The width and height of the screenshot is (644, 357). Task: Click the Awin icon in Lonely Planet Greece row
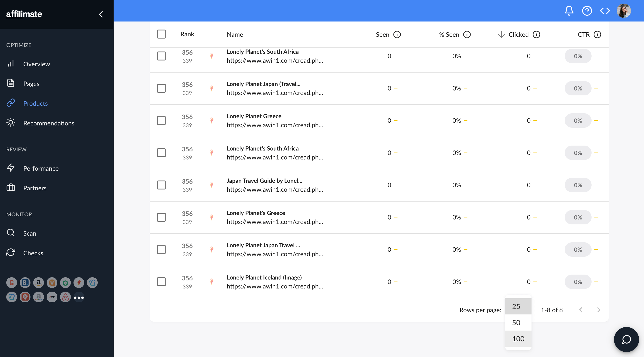coord(212,120)
